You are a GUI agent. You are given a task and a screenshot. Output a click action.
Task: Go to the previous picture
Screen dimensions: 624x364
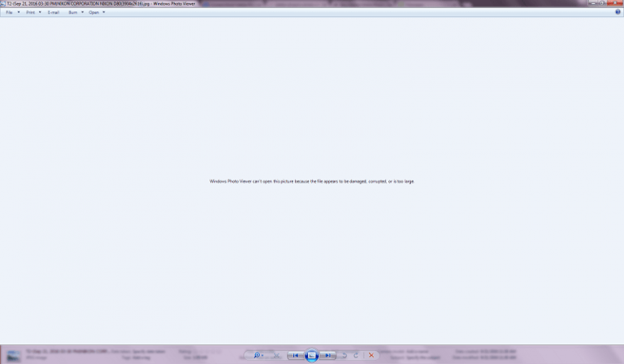tap(297, 355)
